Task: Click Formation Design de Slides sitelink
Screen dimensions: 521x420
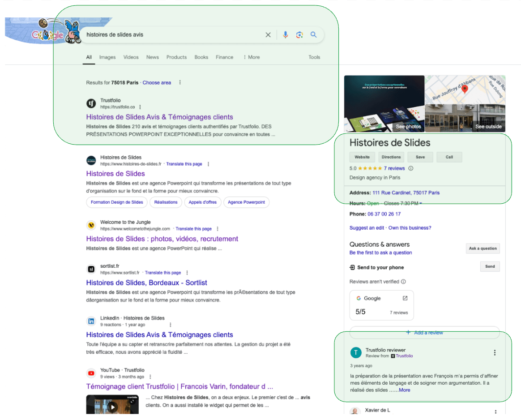Action: click(x=117, y=202)
